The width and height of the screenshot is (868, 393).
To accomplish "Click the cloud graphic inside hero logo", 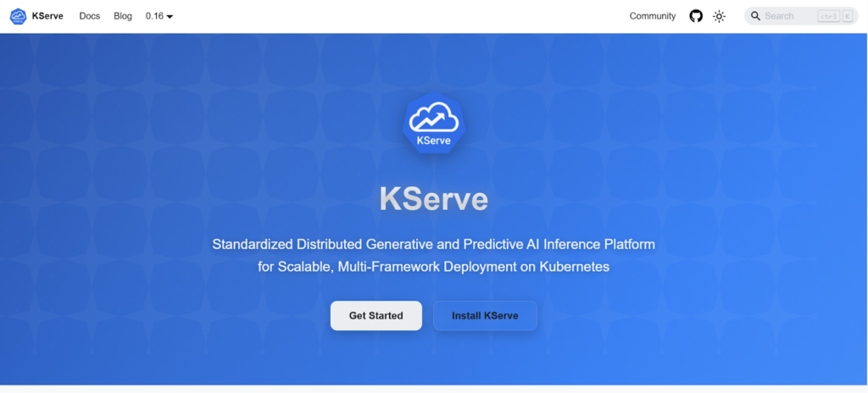I will (433, 117).
